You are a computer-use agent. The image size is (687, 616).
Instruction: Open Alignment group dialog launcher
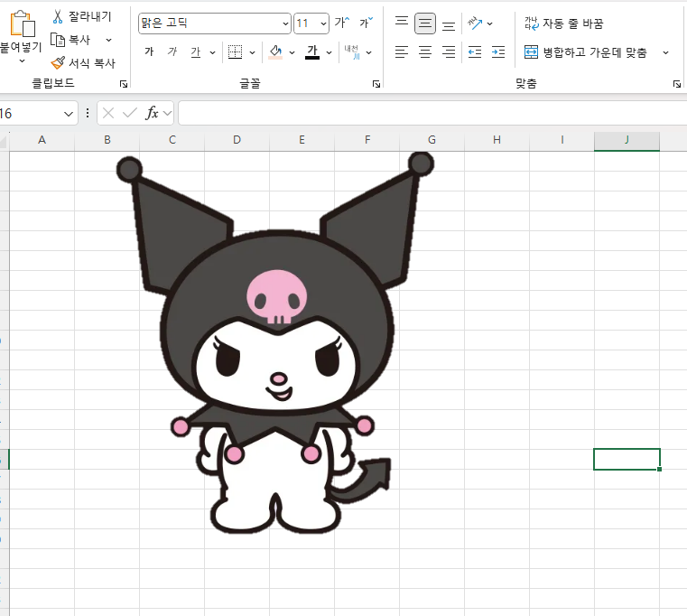click(x=677, y=84)
